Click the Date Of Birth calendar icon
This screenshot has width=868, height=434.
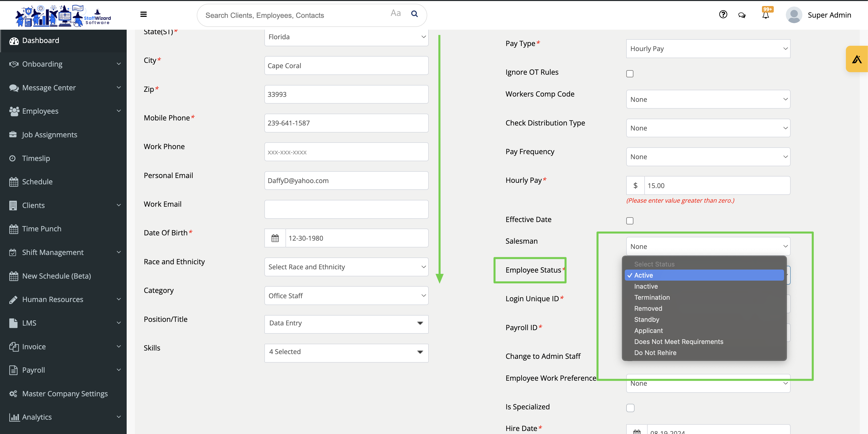(275, 238)
